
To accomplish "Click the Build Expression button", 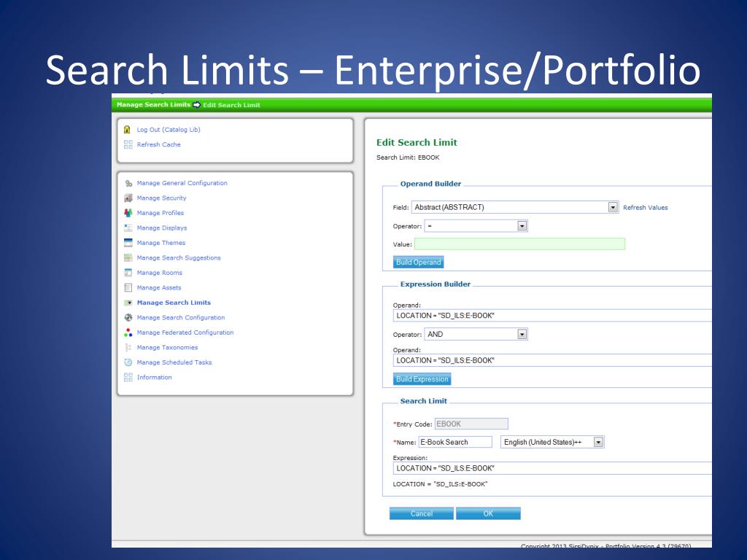I will click(x=422, y=379).
